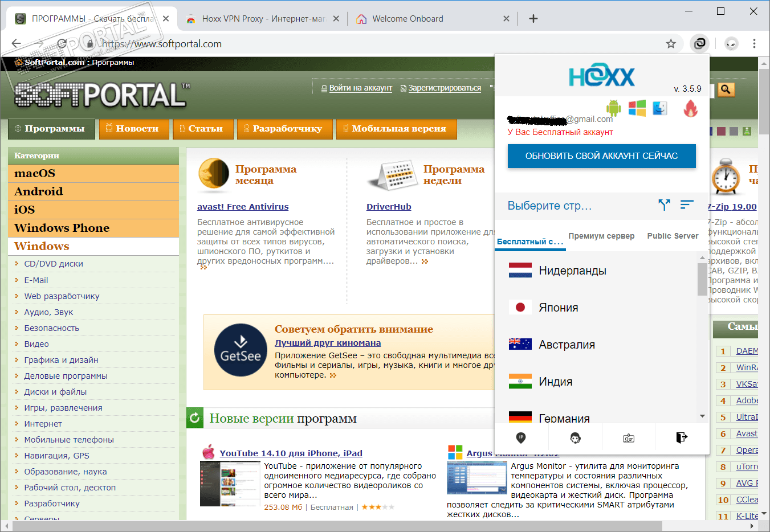Click the Программа недели calendar icon

pyautogui.click(x=392, y=175)
